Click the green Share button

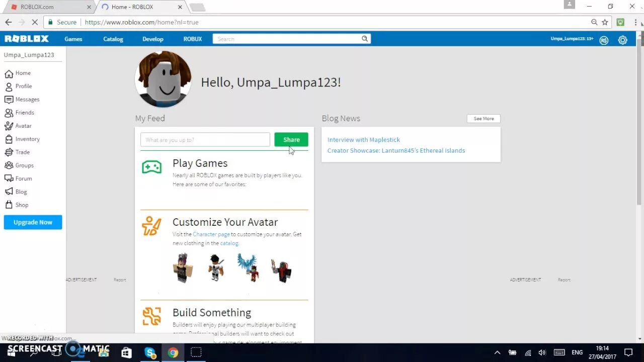coord(291,140)
